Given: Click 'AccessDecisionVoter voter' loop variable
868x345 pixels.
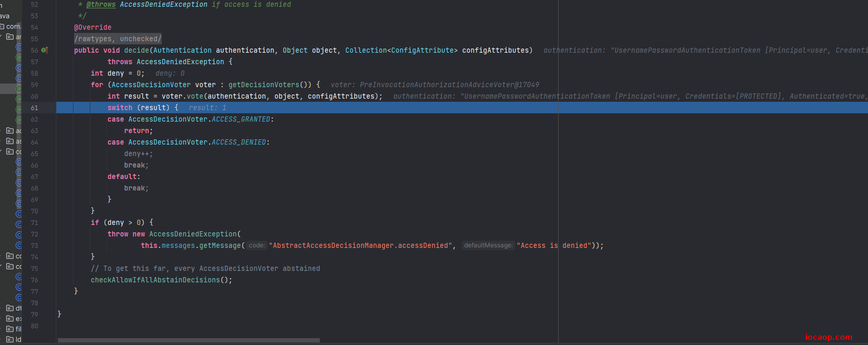Looking at the screenshot, I should tap(164, 85).
